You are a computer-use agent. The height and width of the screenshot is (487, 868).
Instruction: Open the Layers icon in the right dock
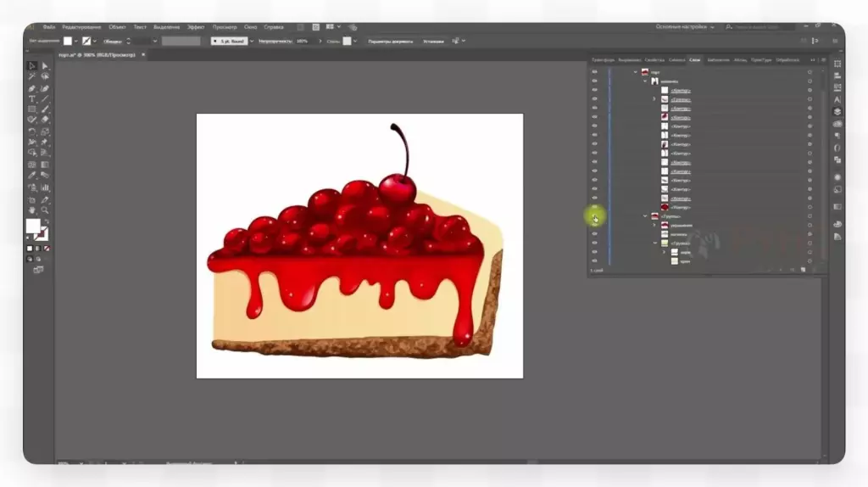pyautogui.click(x=837, y=111)
